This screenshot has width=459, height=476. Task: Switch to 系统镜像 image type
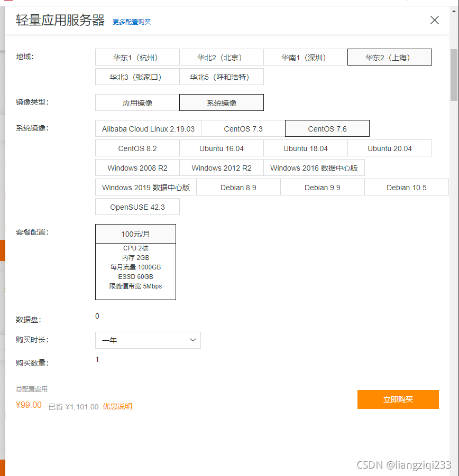(x=222, y=102)
